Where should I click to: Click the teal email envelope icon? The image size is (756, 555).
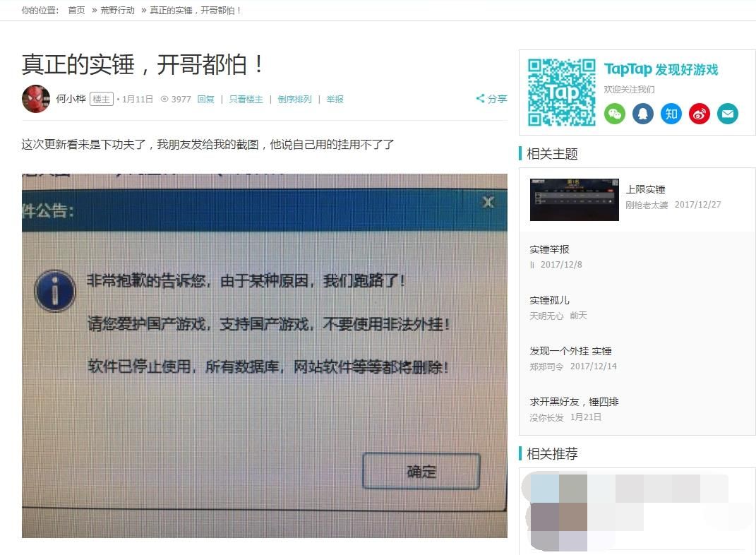point(728,114)
